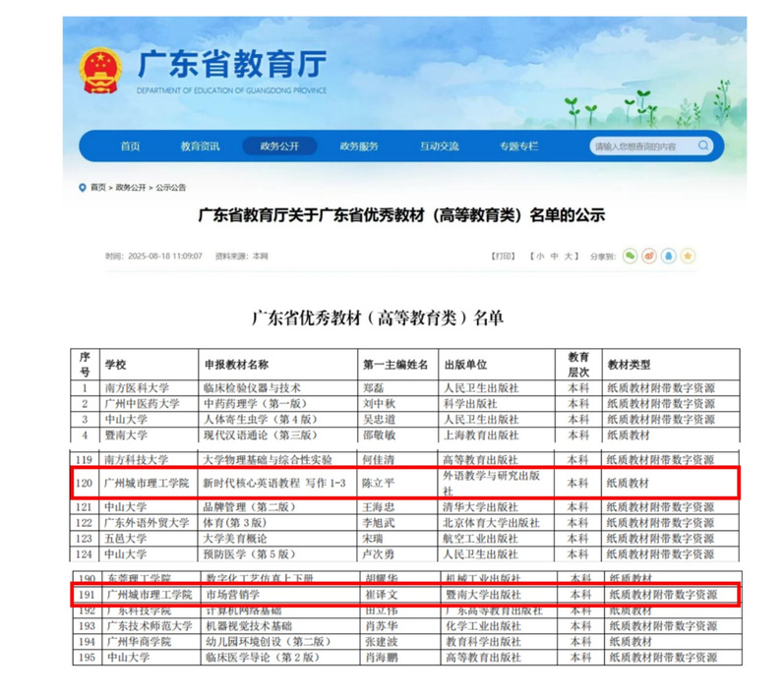Click the 南方医科大学 cell
Viewport: 784px width, 696px height.
137,387
